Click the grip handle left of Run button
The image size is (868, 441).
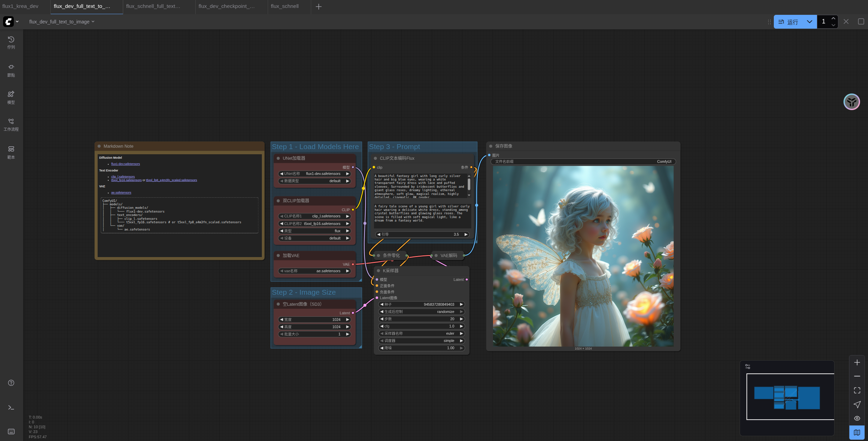tap(769, 22)
